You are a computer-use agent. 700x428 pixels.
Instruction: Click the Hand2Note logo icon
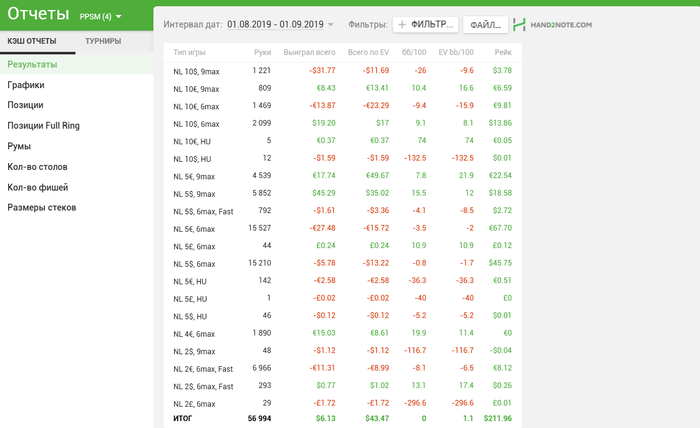tap(519, 25)
